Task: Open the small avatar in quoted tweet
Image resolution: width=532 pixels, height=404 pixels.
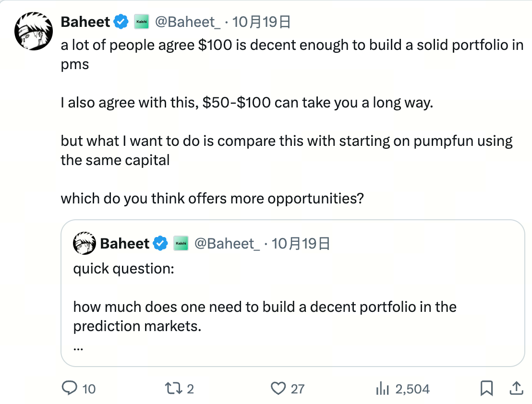Action: 85,243
